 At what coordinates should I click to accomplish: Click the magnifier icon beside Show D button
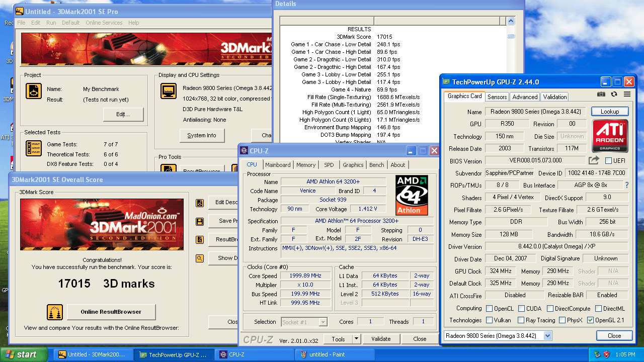tap(200, 258)
